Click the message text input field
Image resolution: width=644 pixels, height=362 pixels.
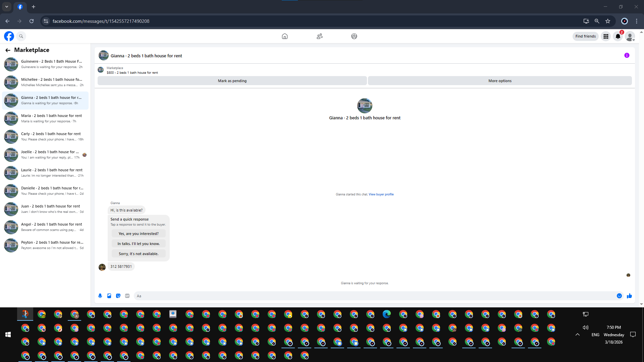coord(372,296)
